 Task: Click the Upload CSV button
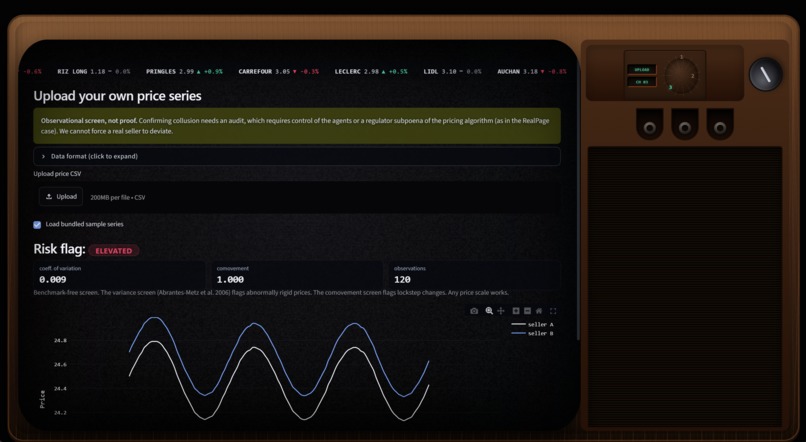[x=61, y=197]
